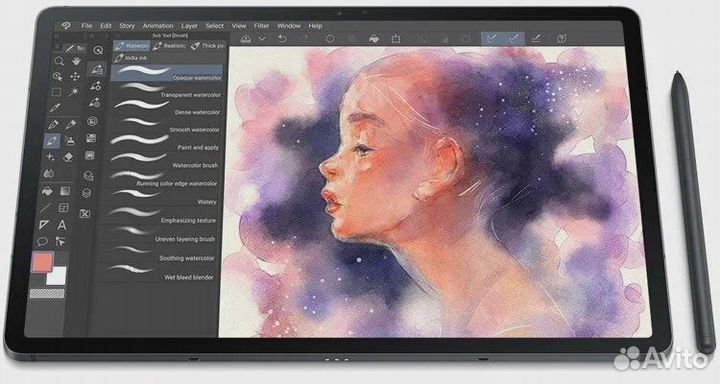The height and width of the screenshot is (384, 720).
Task: Toggle the Snap to grid button
Action: coord(536,39)
